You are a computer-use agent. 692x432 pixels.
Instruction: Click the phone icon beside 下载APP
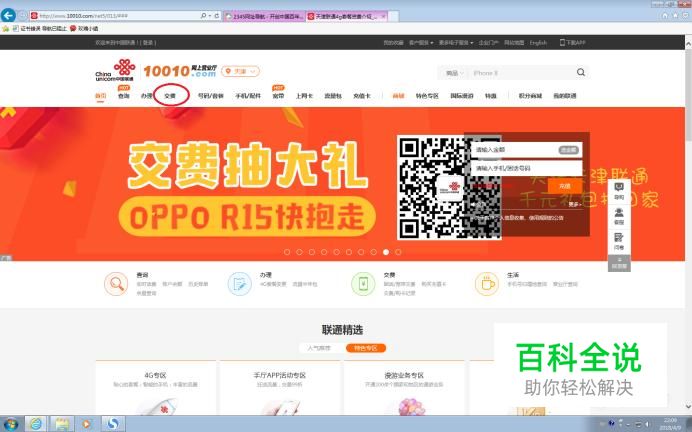[562, 42]
